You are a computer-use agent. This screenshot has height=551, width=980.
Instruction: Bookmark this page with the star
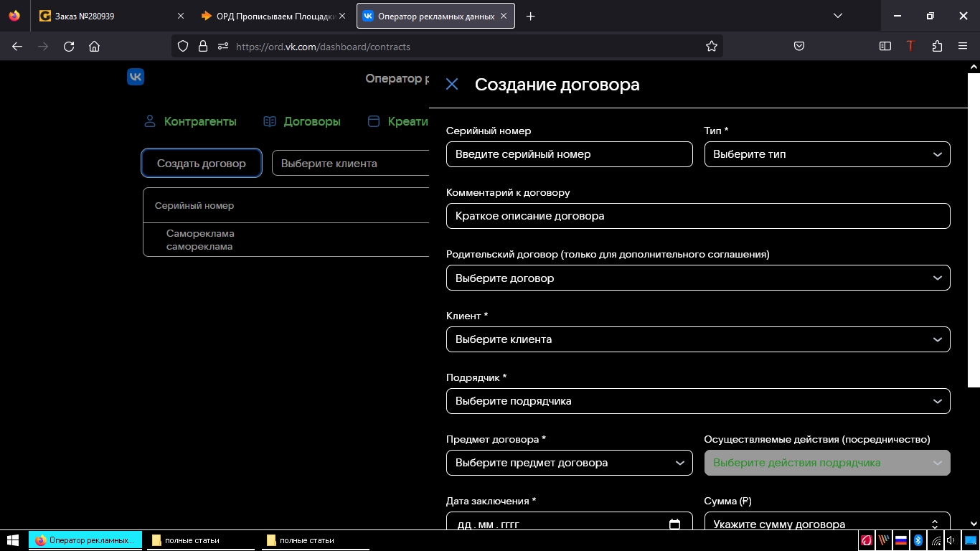pos(712,46)
